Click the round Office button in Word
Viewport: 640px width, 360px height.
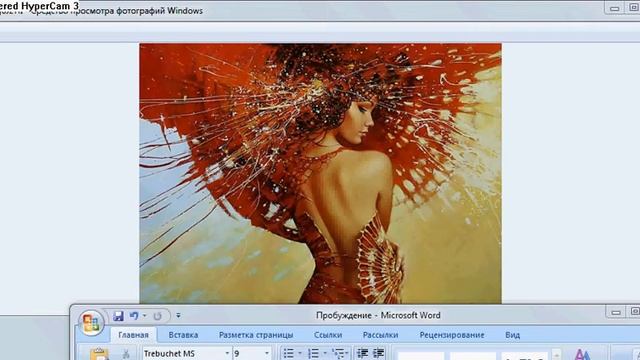91,322
